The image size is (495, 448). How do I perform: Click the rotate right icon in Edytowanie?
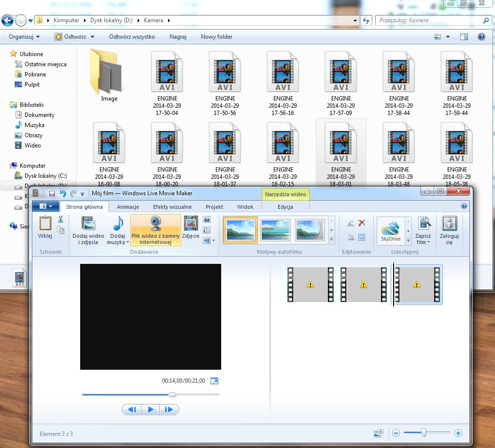(351, 237)
